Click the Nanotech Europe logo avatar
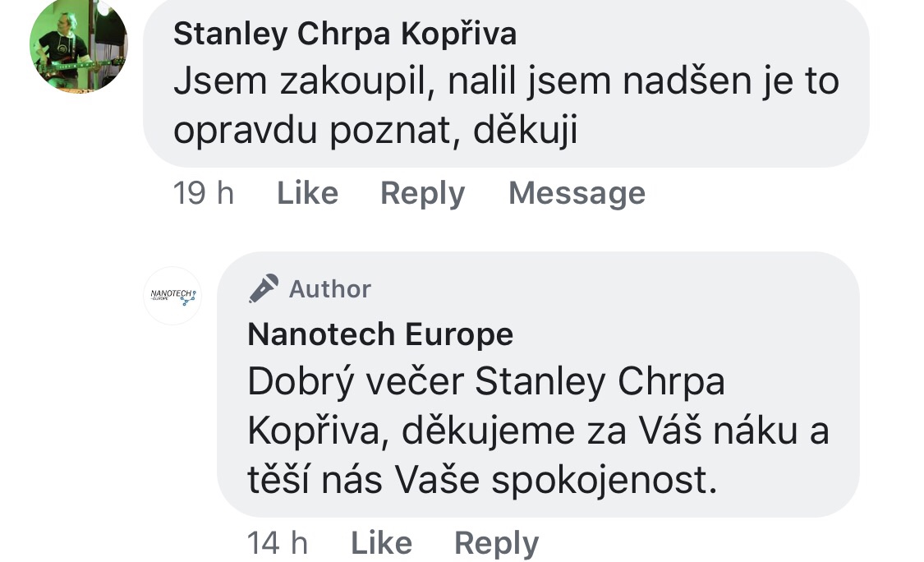Image resolution: width=924 pixels, height=562 pixels. click(x=172, y=296)
